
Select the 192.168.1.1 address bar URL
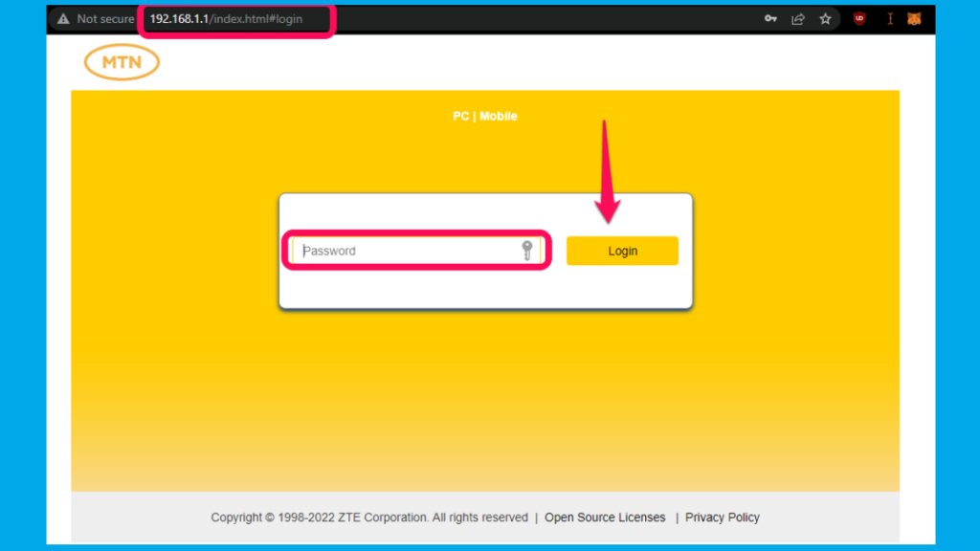pos(226,19)
